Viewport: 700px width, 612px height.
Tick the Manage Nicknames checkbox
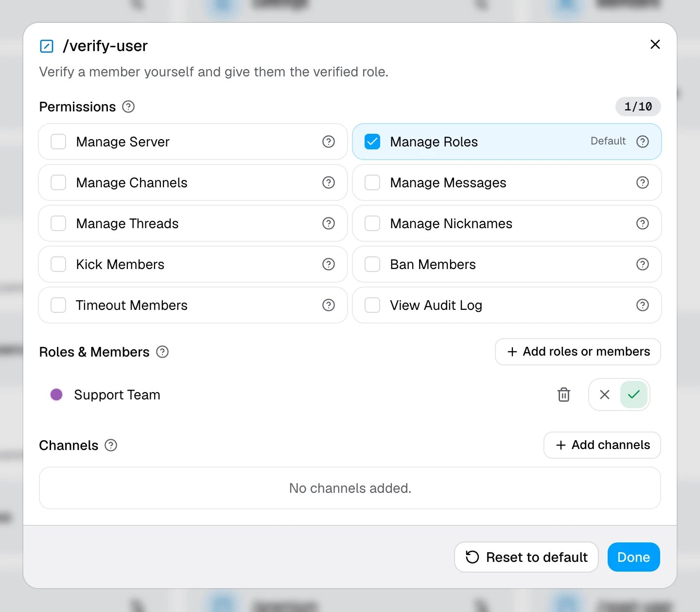pyautogui.click(x=372, y=223)
